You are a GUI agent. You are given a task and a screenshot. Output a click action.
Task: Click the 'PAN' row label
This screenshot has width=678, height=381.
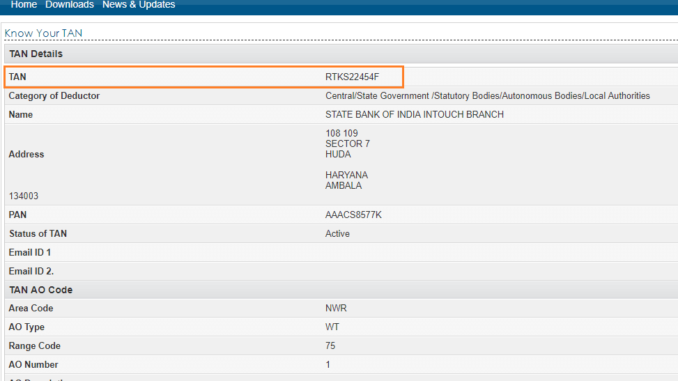17,215
